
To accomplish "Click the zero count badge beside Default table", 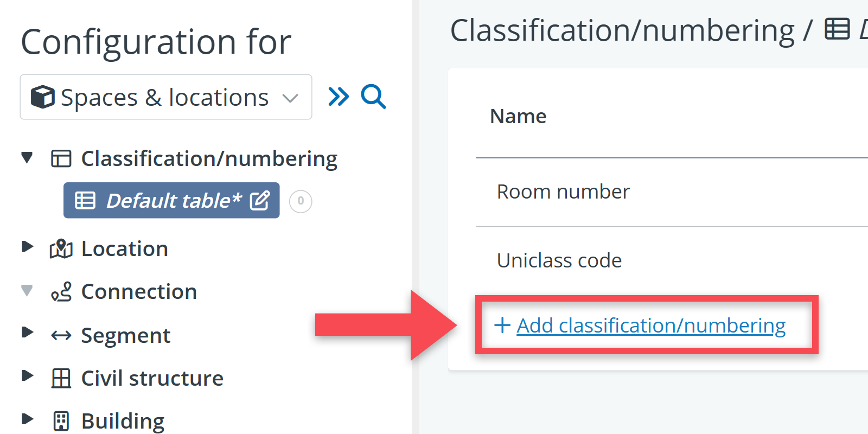I will tap(301, 201).
